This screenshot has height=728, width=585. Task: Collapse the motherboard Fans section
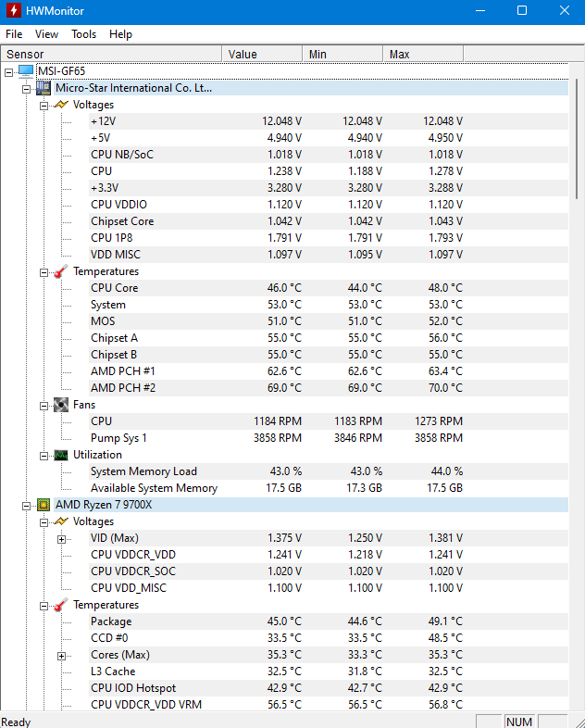pos(44,406)
